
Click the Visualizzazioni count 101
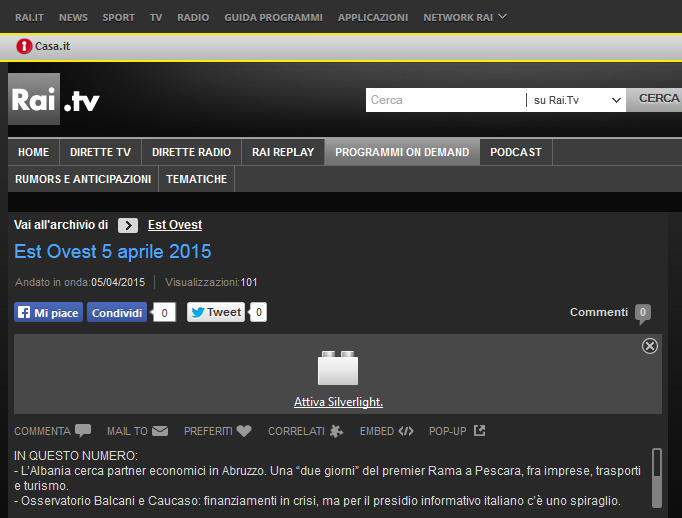click(249, 282)
